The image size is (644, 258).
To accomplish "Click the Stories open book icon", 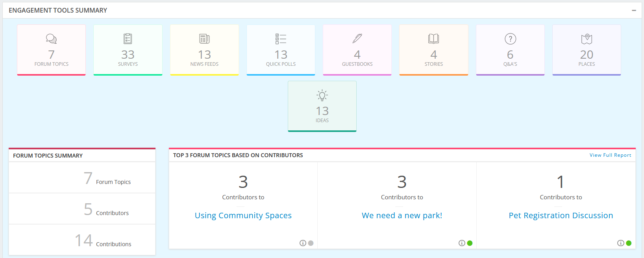I will (x=433, y=39).
